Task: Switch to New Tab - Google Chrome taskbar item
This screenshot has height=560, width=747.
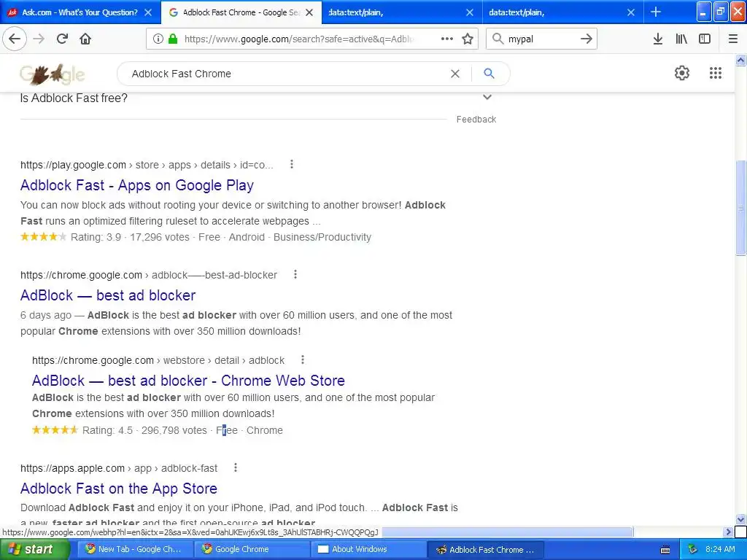Action: [x=135, y=549]
